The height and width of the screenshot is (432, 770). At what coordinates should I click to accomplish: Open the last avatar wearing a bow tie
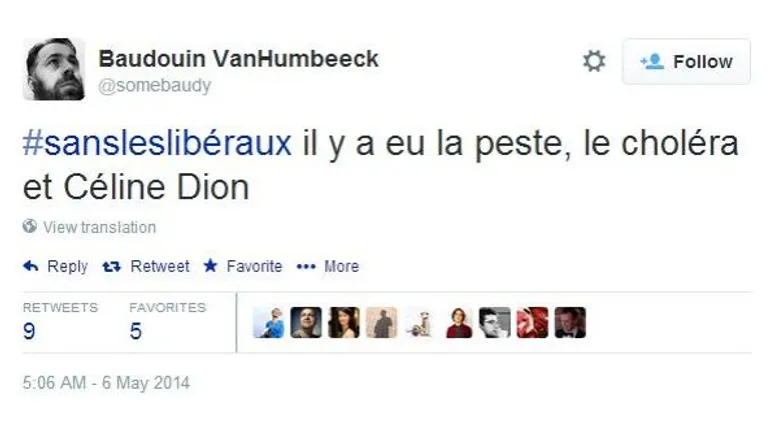pyautogui.click(x=570, y=323)
